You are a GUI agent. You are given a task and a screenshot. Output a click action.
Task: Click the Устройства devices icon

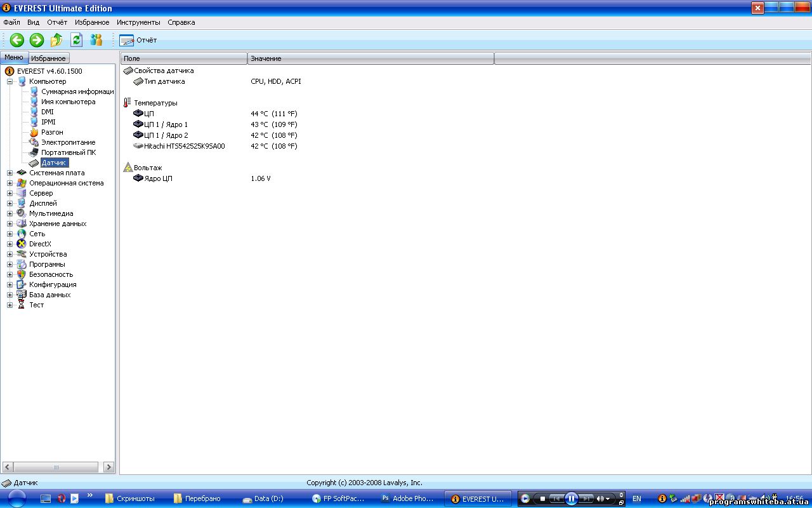[22, 254]
